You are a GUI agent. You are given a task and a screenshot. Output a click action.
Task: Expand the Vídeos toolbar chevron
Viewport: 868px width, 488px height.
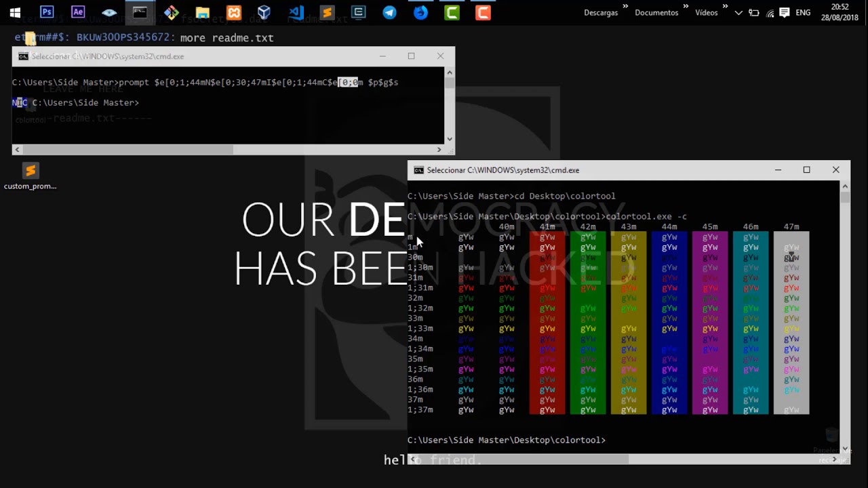click(x=726, y=7)
